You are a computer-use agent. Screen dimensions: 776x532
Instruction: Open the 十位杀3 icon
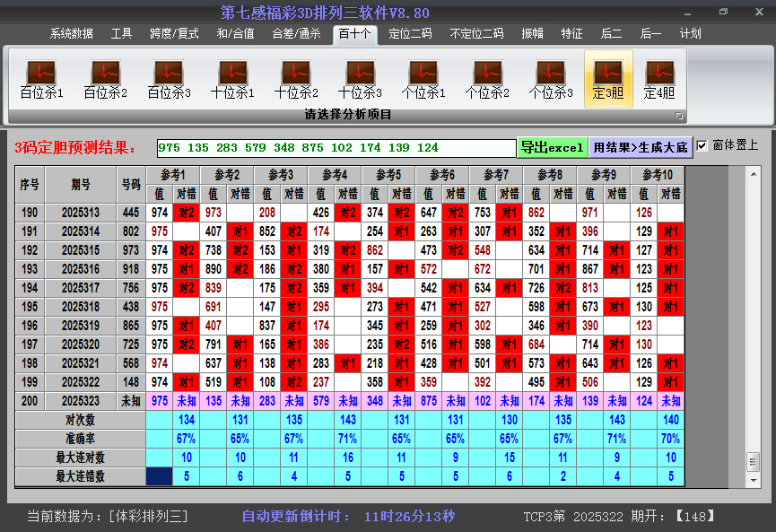(360, 79)
